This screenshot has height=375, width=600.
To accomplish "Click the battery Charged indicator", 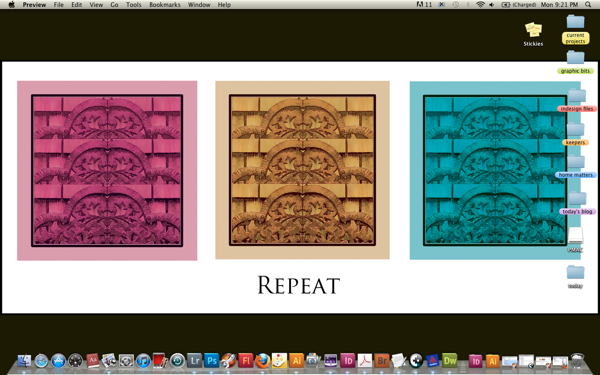I will click(x=518, y=5).
